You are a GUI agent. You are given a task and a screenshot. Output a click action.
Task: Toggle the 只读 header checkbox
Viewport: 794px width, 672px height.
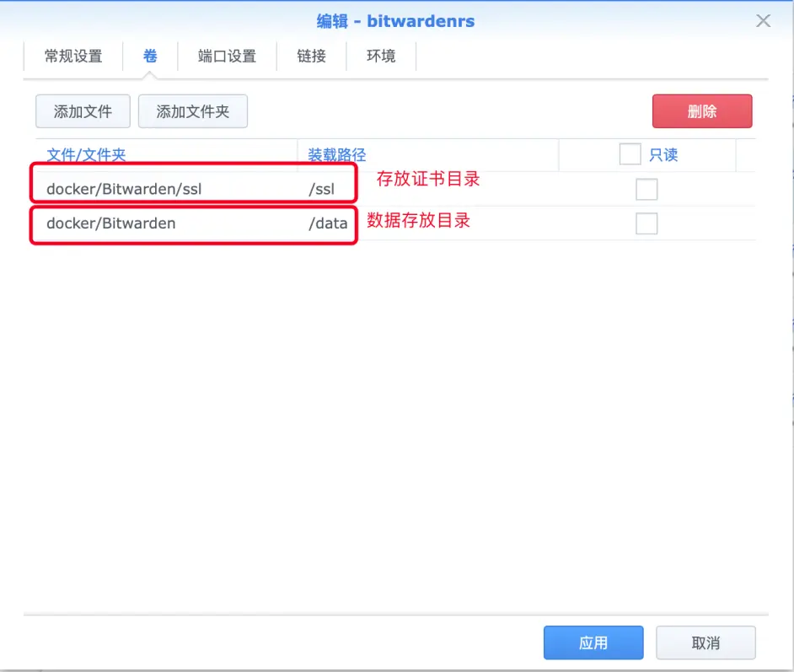[630, 154]
